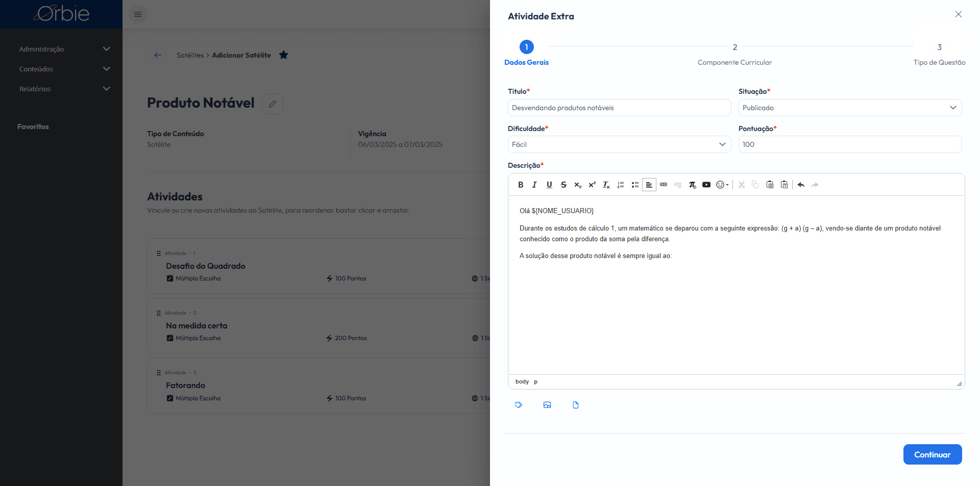The height and width of the screenshot is (486, 980).
Task: Insert a bulleted list
Action: (635, 185)
